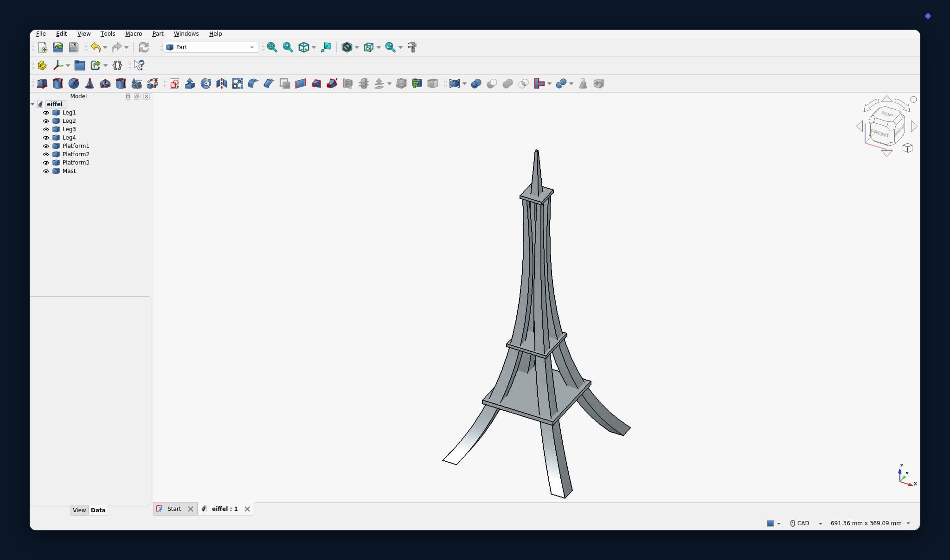Click the Macros curly braces icon
950x560 pixels.
pyautogui.click(x=117, y=65)
